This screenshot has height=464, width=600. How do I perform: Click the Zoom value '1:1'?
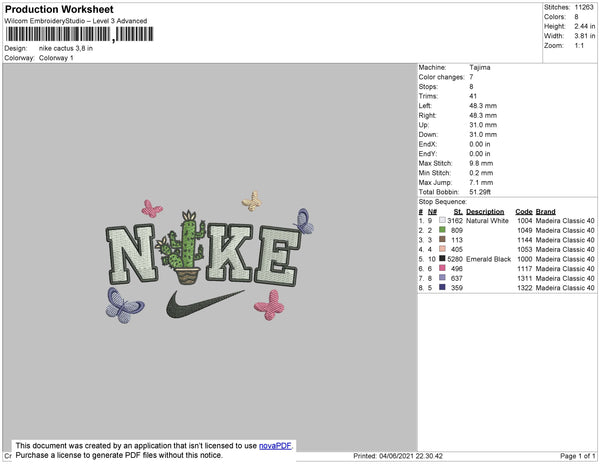pos(579,46)
